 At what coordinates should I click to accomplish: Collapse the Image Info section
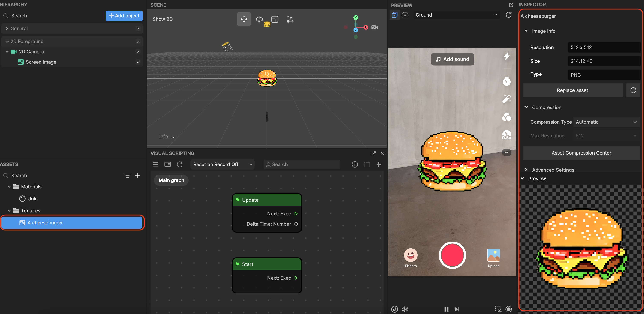[526, 31]
